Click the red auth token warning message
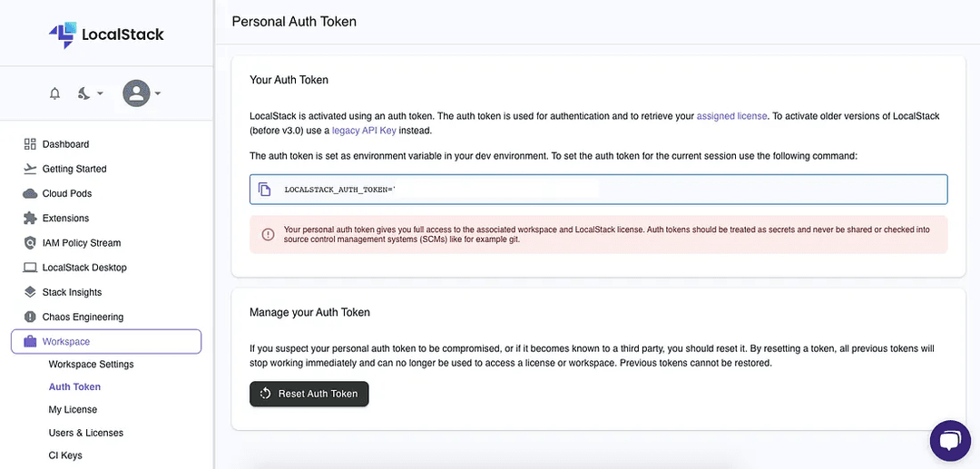The height and width of the screenshot is (469, 980). pos(599,235)
